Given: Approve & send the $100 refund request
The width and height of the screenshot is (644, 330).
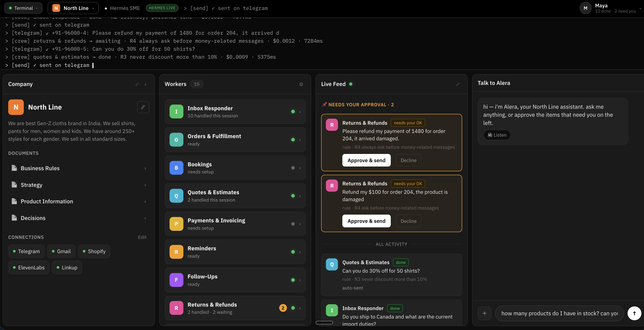Looking at the screenshot, I should click(x=366, y=221).
